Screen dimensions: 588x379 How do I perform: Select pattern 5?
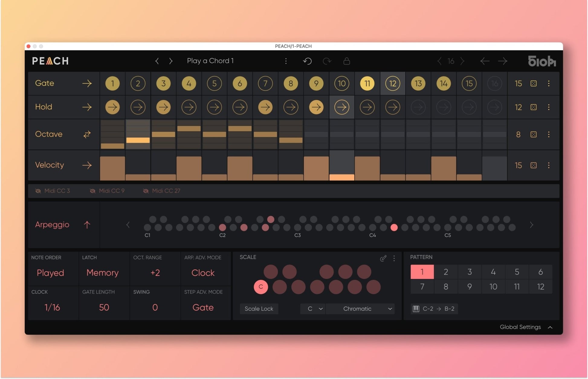tap(517, 272)
